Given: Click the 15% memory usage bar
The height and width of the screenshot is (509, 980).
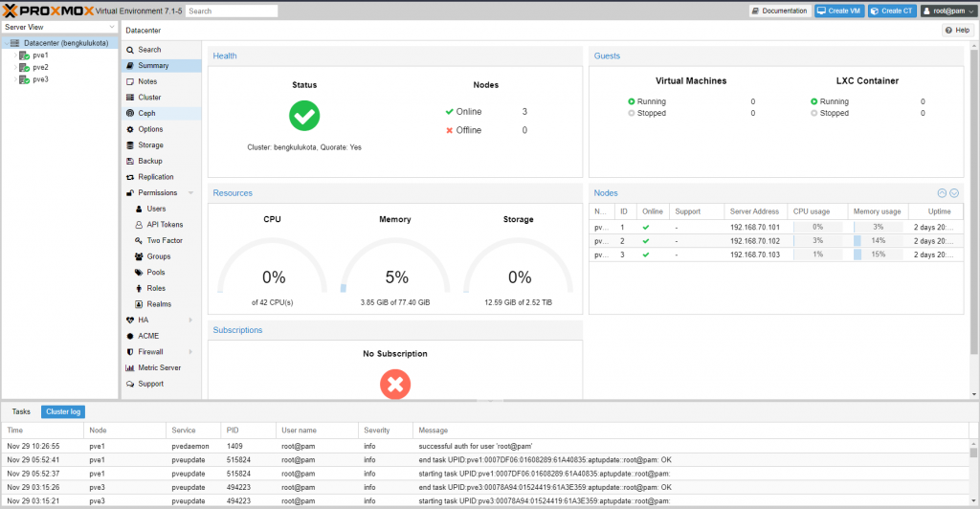Looking at the screenshot, I should pos(879,254).
